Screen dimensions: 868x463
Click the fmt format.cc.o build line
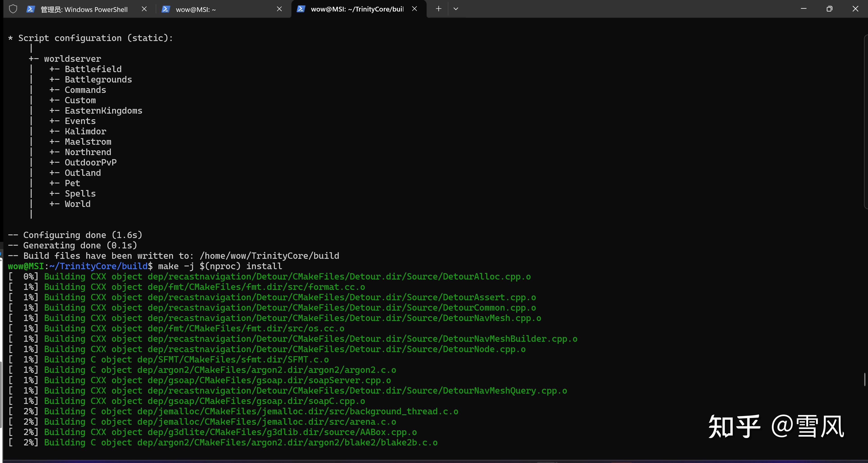click(x=187, y=287)
